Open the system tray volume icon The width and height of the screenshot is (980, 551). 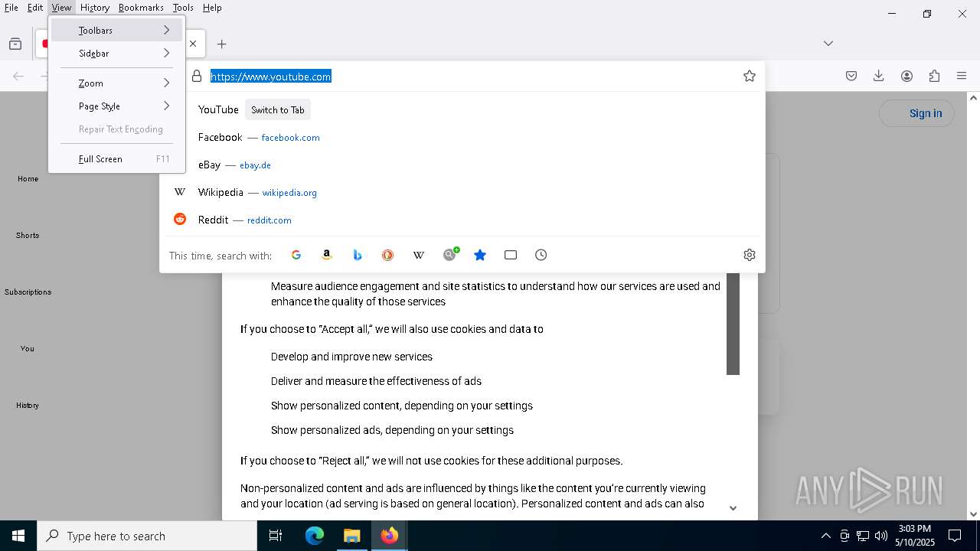point(881,536)
